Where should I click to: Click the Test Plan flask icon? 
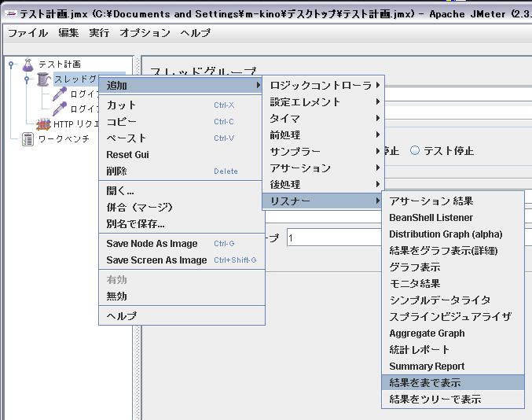28,64
